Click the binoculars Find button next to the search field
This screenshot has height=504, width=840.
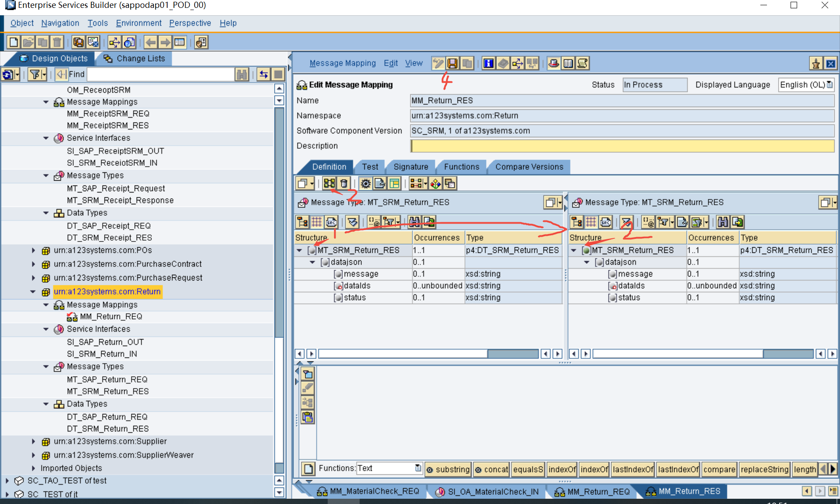coord(241,74)
